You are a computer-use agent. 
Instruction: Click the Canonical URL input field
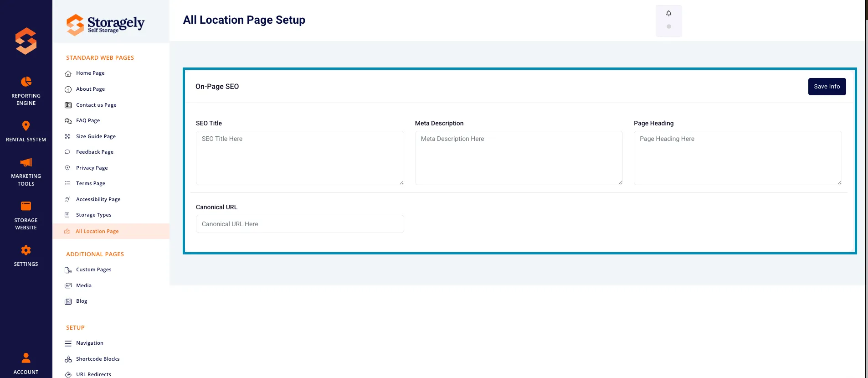pyautogui.click(x=300, y=224)
